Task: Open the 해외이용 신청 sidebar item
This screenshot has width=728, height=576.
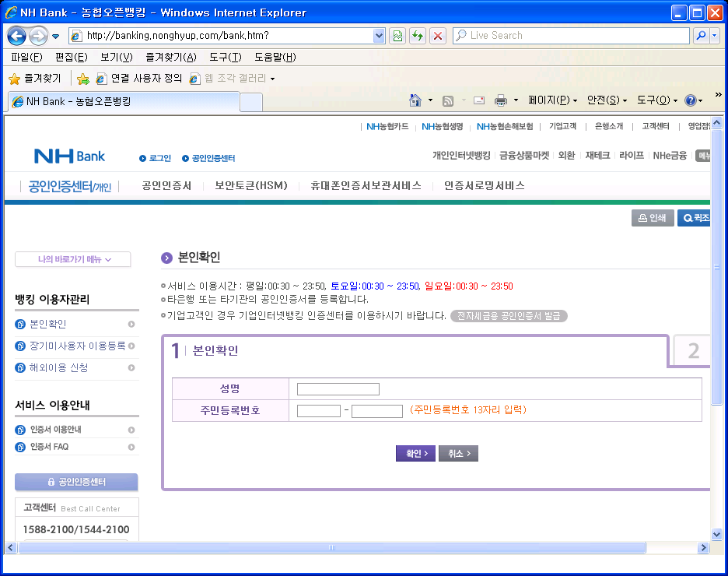Action: [75, 368]
